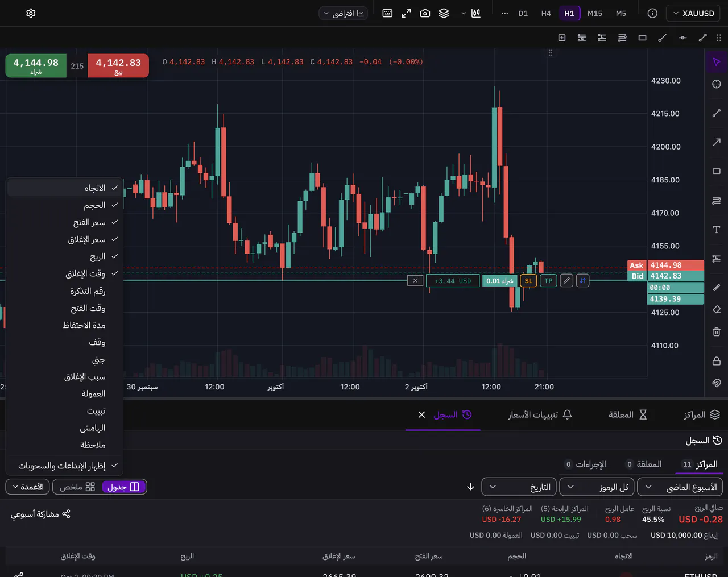Switch history view to ملخص summary
The height and width of the screenshot is (577, 728).
[77, 487]
